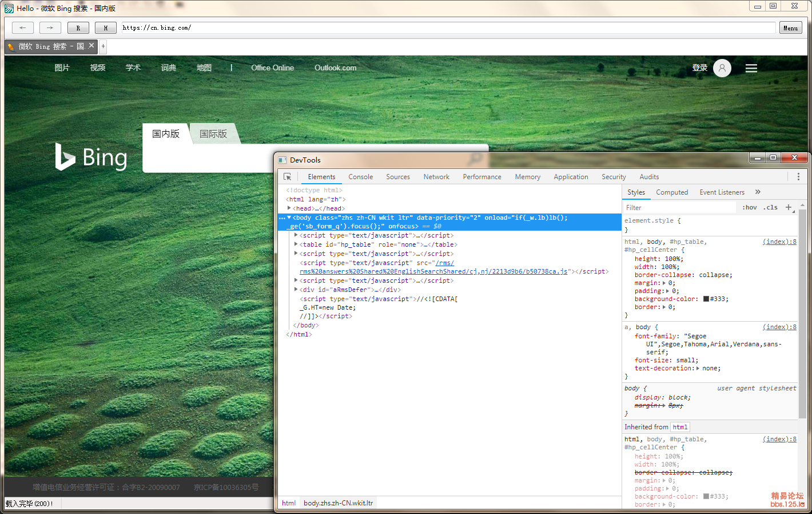This screenshot has height=514, width=812.
Task: Click the html inherited-from tag
Action: click(680, 427)
